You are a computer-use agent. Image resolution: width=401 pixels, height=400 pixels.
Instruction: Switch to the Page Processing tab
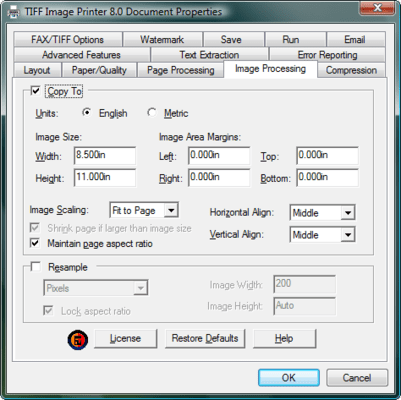pos(181,70)
